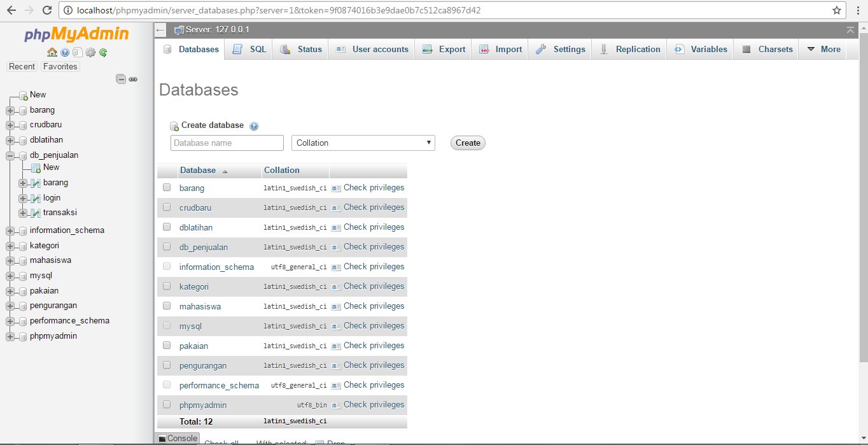Expand the kategori database node
The height and width of the screenshot is (445, 868).
point(10,246)
